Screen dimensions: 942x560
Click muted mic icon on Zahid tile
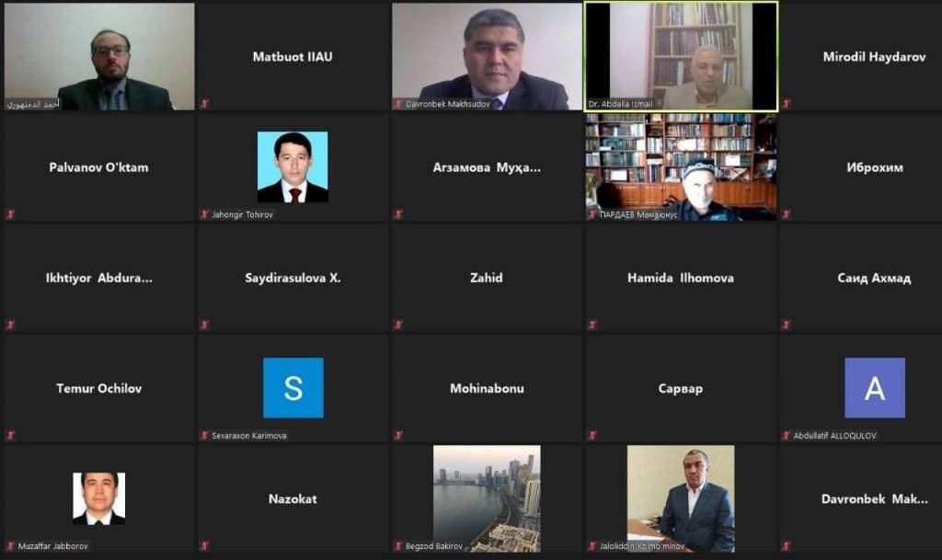tap(398, 325)
